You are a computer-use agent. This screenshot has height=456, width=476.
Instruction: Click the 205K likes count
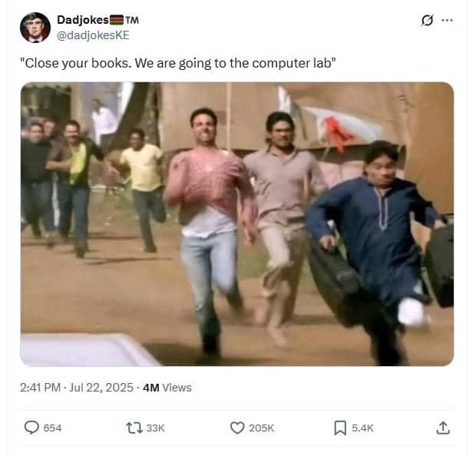[x=261, y=428]
